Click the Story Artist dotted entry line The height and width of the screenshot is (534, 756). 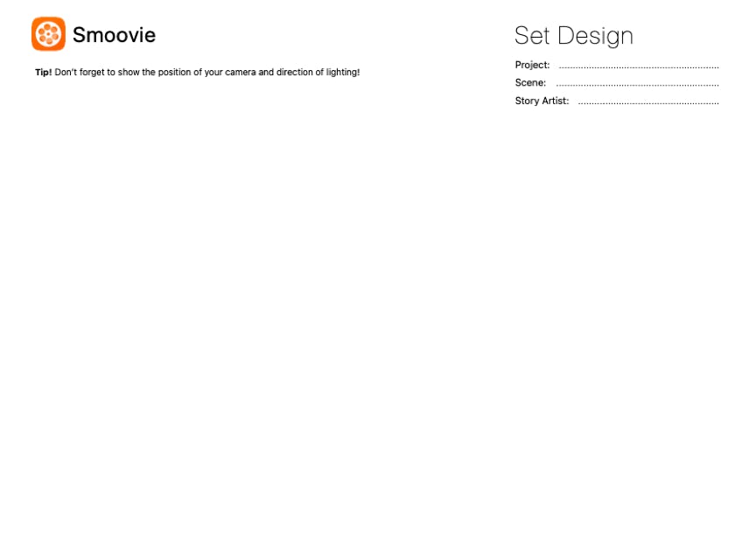click(x=648, y=102)
